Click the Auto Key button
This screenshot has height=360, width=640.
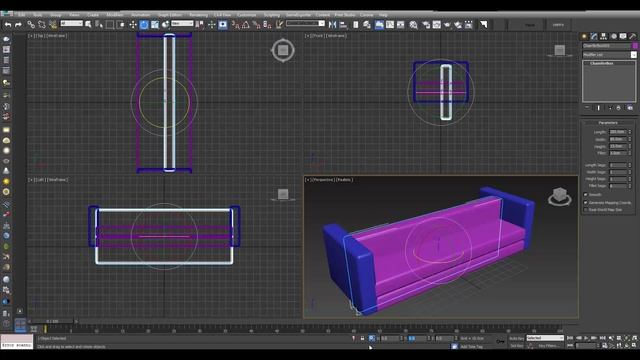[x=516, y=338]
